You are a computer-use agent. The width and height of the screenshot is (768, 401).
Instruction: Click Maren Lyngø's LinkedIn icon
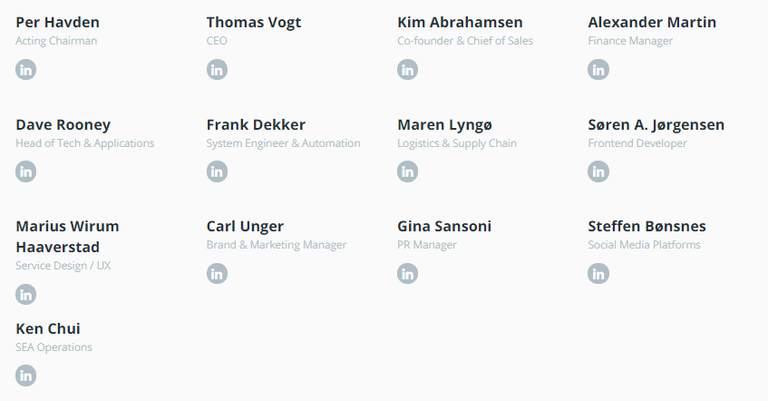pos(408,171)
